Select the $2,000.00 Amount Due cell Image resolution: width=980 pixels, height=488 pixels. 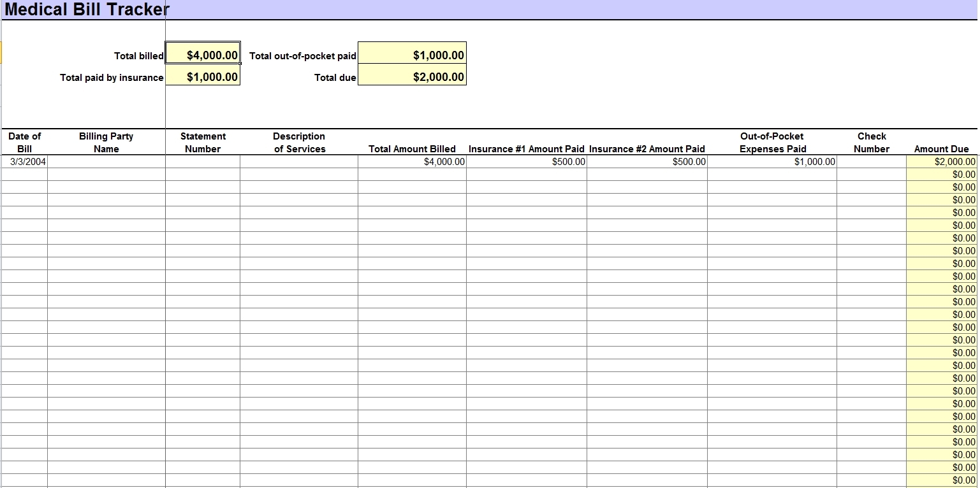[942, 161]
